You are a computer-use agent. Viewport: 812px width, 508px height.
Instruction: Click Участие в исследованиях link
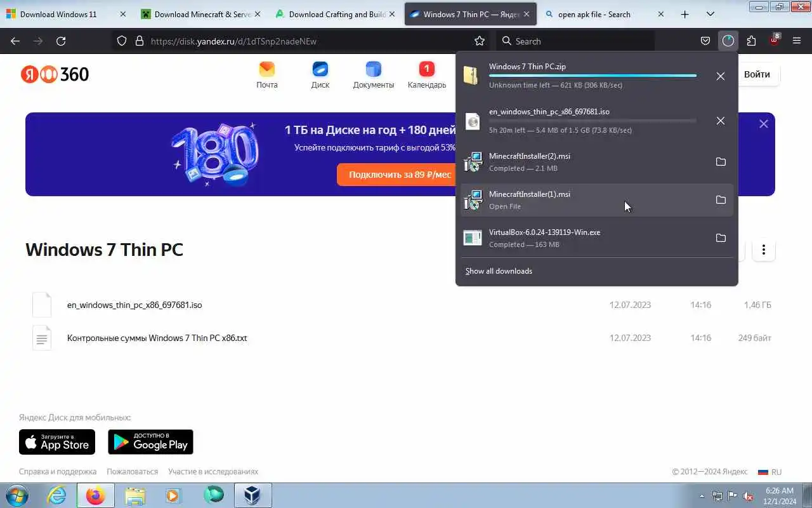[213, 472]
